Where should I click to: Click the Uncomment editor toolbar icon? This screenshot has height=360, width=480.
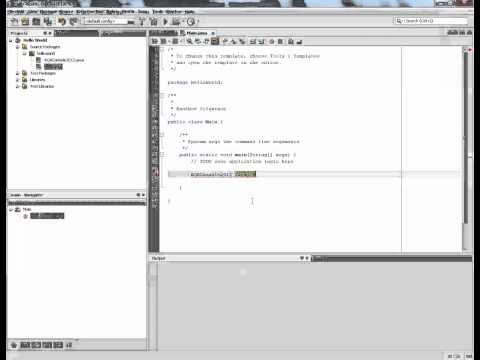tap(299, 42)
